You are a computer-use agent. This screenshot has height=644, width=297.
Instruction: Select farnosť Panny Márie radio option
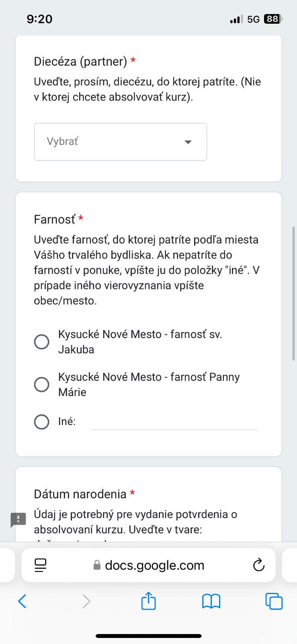pos(42,384)
